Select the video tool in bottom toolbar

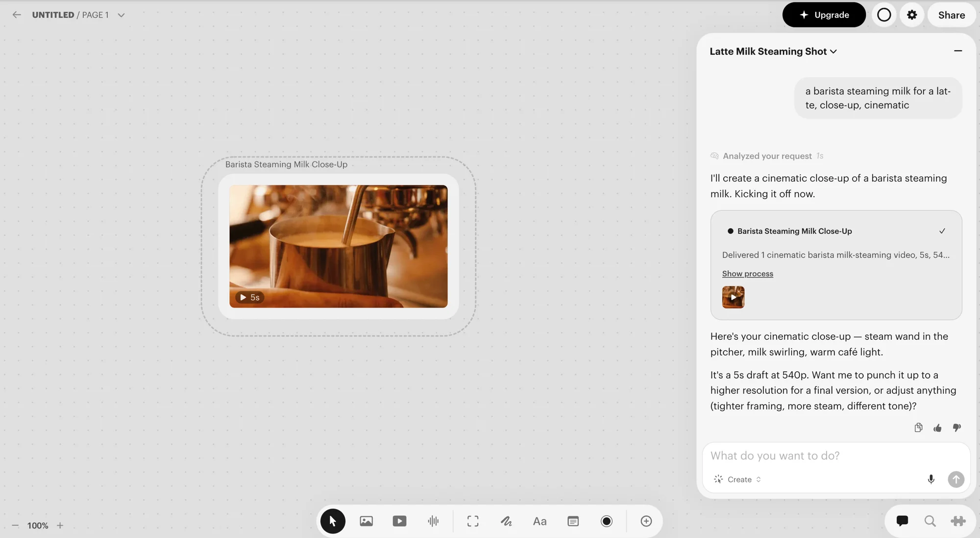pos(399,521)
